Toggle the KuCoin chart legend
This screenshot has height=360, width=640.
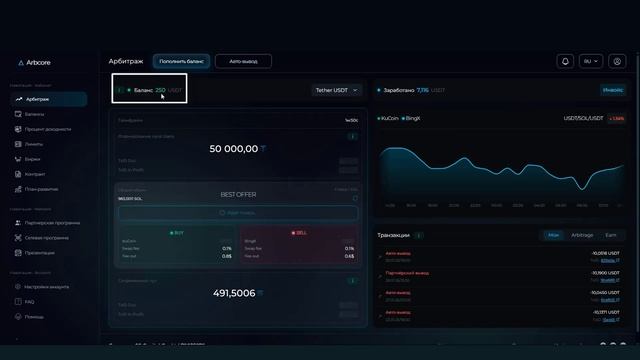[x=388, y=118]
